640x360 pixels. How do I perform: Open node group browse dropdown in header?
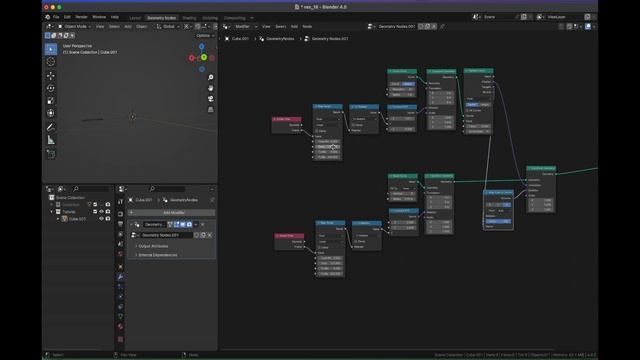(x=371, y=27)
